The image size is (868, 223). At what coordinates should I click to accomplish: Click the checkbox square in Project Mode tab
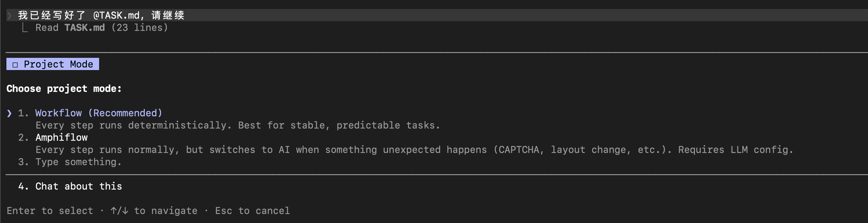(x=15, y=65)
